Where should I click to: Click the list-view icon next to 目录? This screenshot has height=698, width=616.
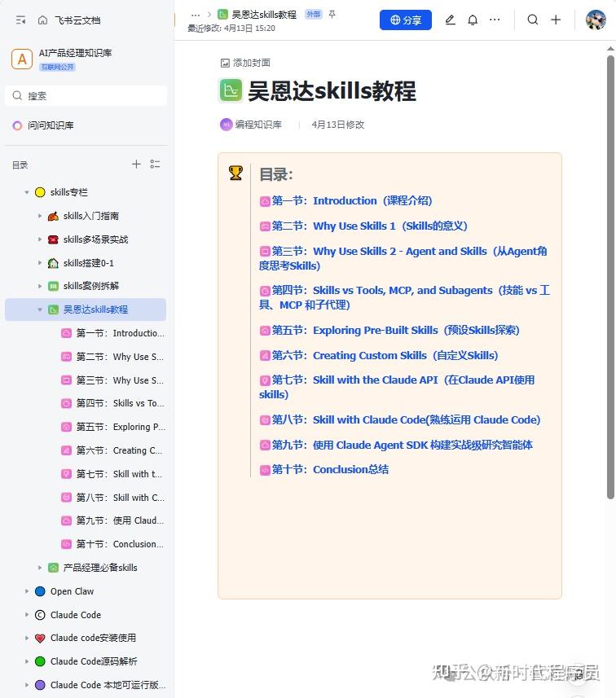click(x=155, y=165)
